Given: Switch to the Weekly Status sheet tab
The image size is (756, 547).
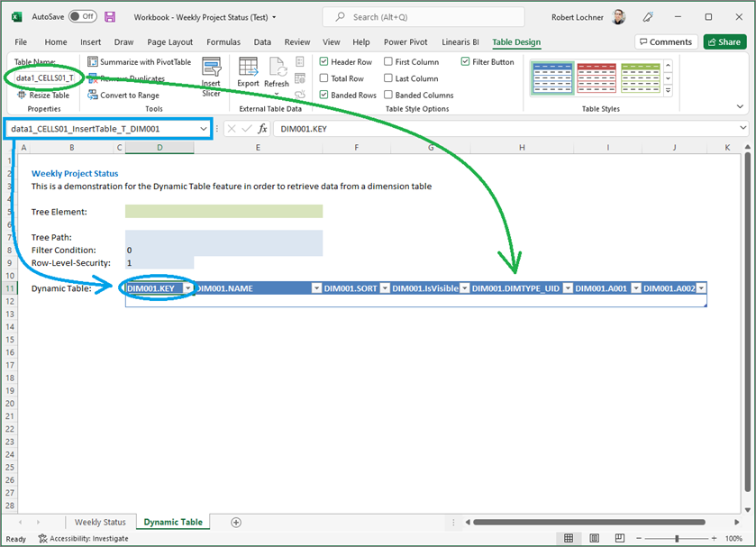Looking at the screenshot, I should click(100, 522).
